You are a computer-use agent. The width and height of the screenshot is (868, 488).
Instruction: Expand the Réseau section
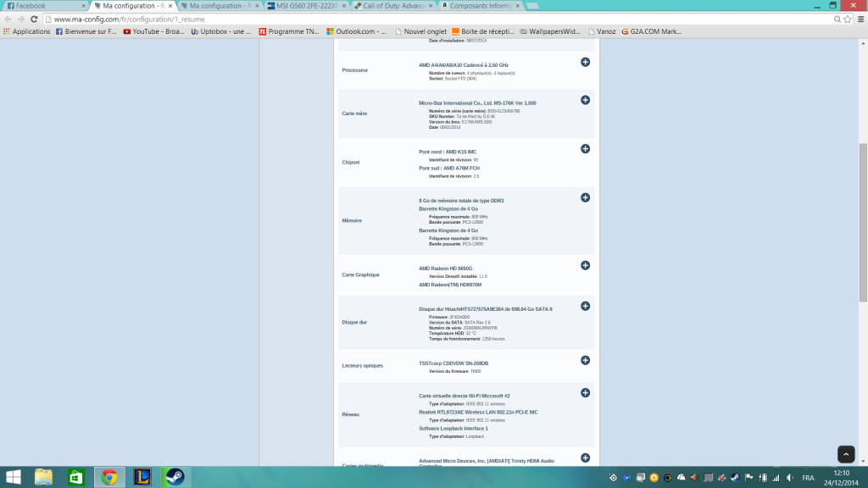tap(585, 393)
